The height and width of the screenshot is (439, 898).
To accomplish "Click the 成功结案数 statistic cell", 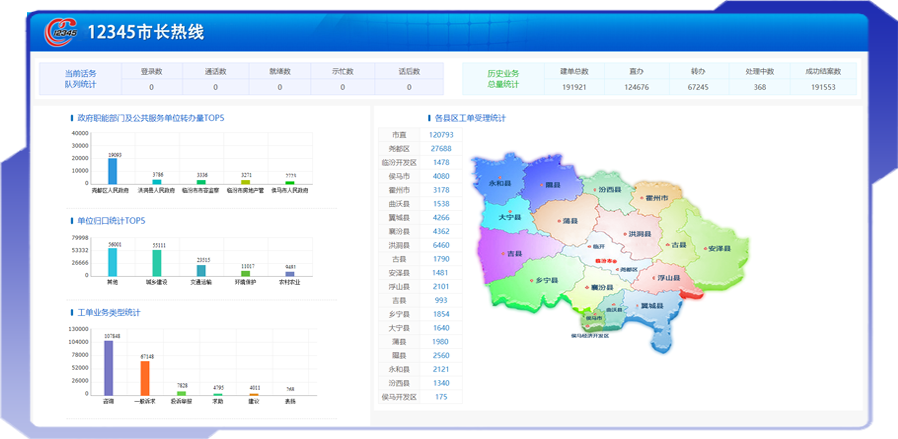I will tap(823, 79).
